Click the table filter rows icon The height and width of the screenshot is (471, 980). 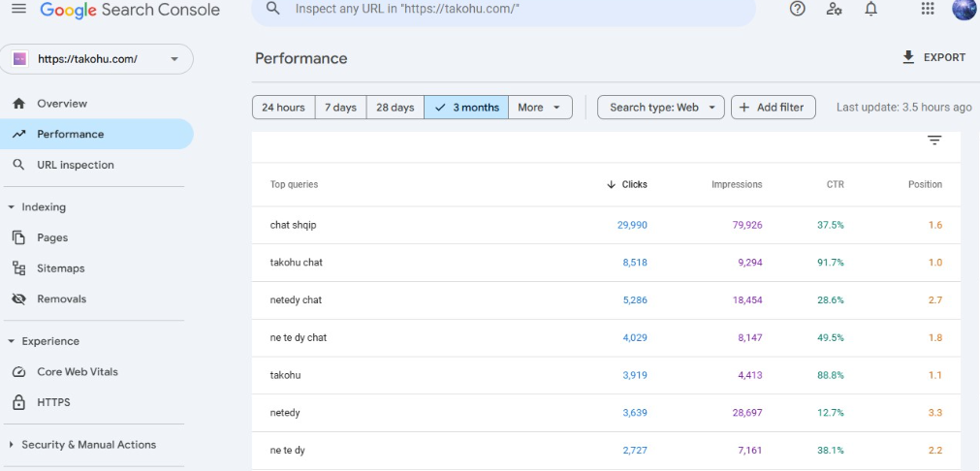(934, 141)
